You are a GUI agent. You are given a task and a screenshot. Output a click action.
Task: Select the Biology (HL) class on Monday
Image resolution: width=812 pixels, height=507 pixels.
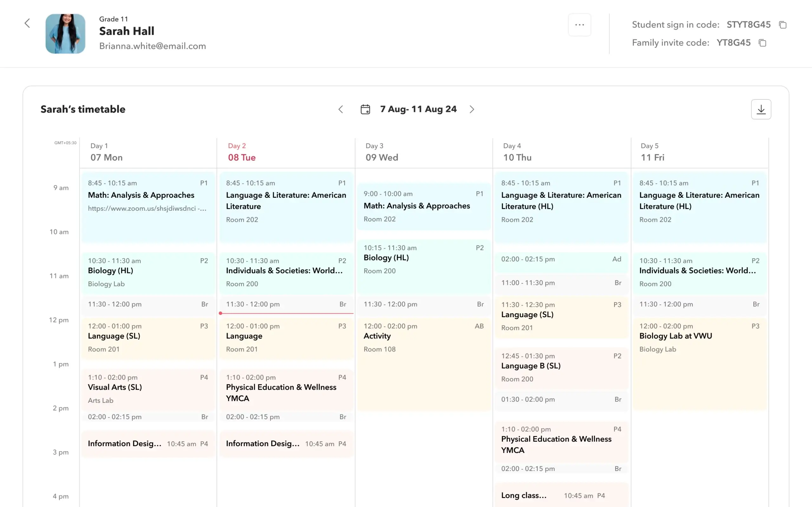[x=147, y=272]
